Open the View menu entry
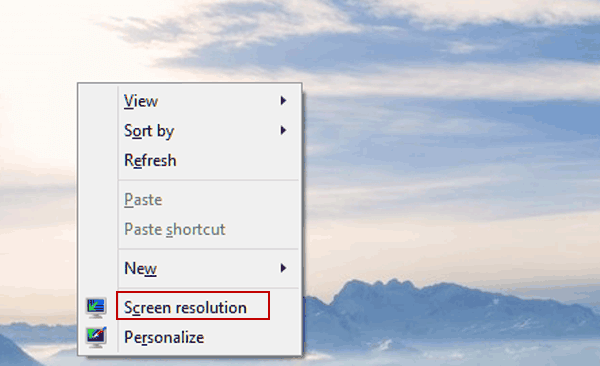The width and height of the screenshot is (600, 366). tap(141, 101)
